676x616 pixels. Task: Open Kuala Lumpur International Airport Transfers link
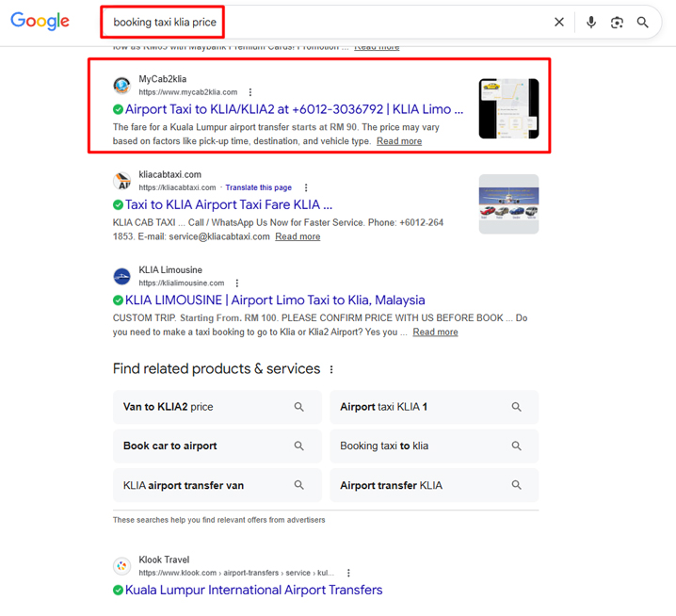(x=253, y=590)
